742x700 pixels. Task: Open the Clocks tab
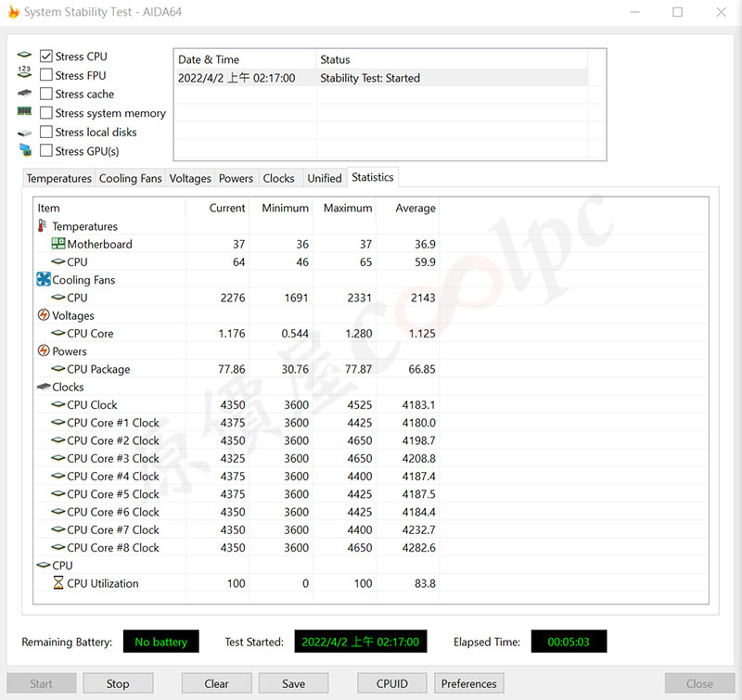279,178
